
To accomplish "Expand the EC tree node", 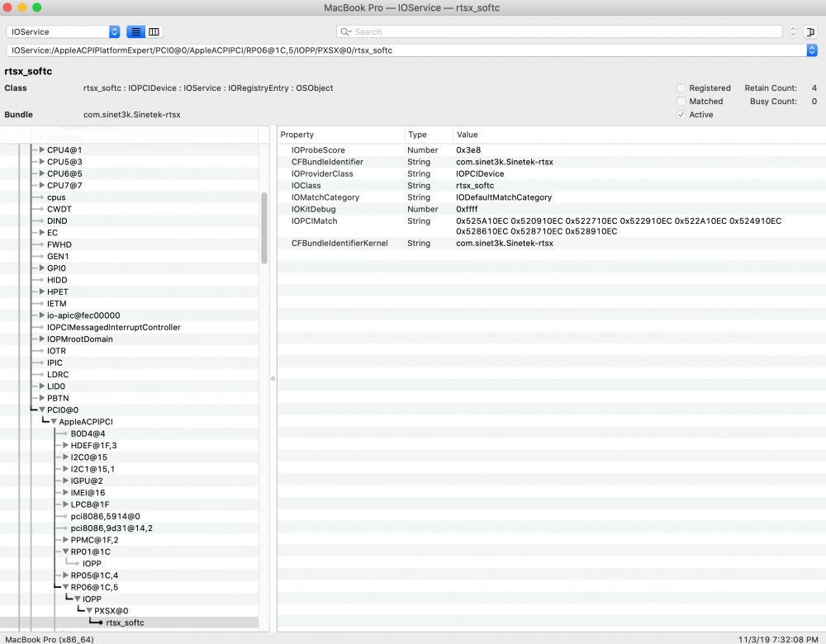I will [41, 233].
